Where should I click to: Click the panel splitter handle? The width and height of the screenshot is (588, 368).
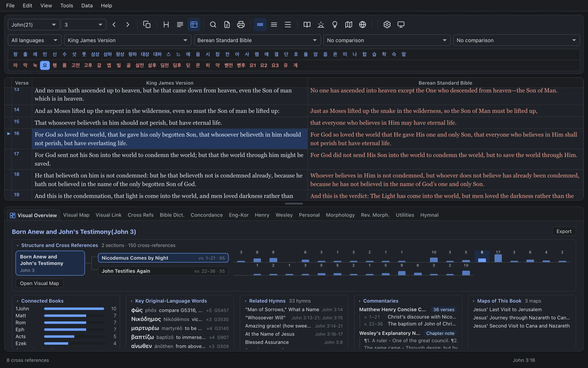294,204
